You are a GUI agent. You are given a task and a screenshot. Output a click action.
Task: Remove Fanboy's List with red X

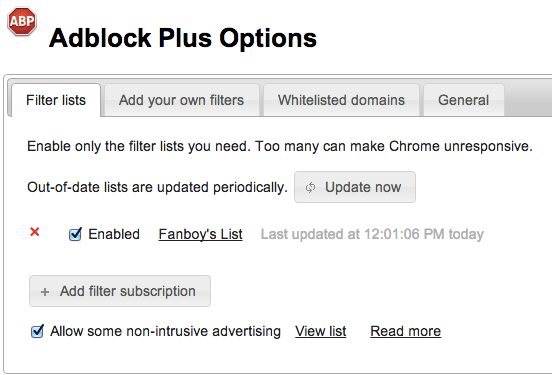pos(35,232)
